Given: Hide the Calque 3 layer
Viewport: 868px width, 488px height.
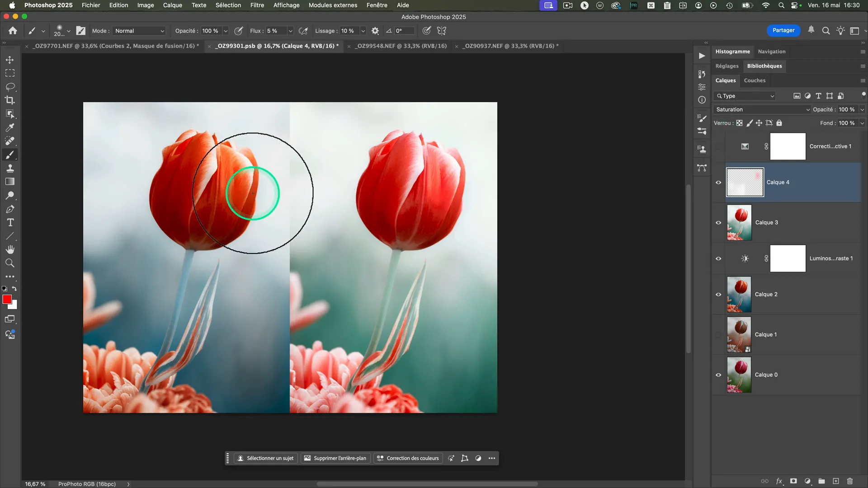Looking at the screenshot, I should [718, 223].
